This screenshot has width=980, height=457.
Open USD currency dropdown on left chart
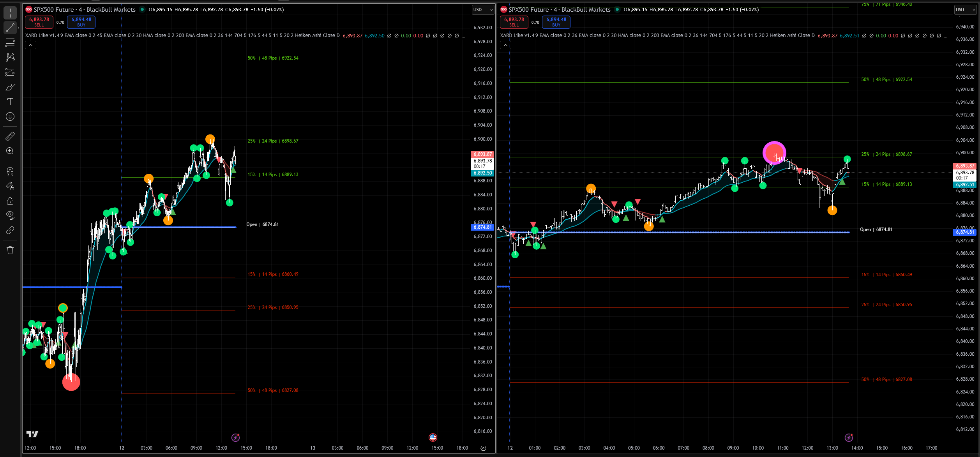[x=482, y=10]
